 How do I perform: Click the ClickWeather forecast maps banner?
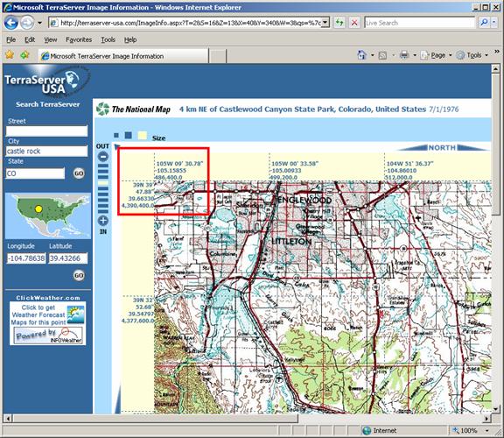pos(47,322)
